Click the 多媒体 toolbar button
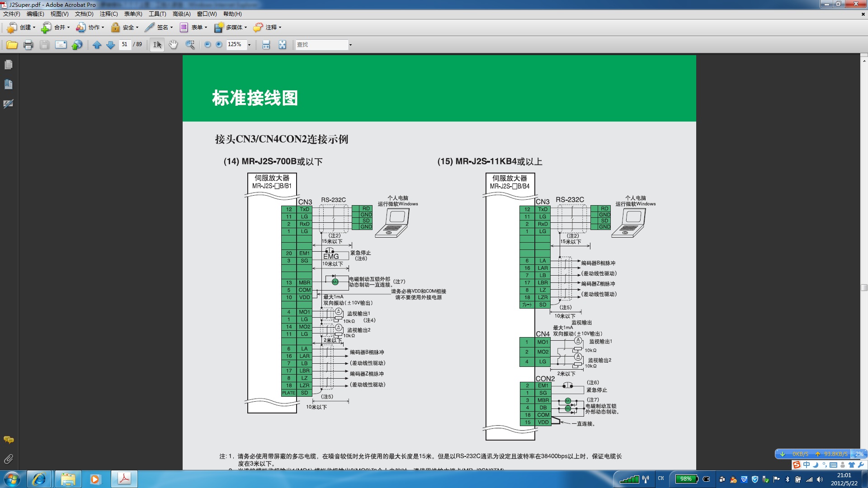The width and height of the screenshot is (868, 488). pos(231,28)
